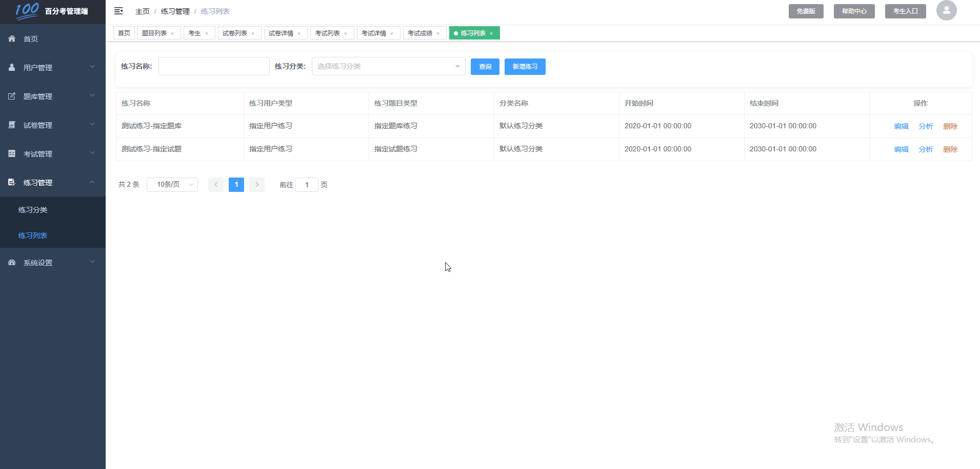The image size is (980, 469).
Task: Click the 题库管理 edit icon
Action: tap(11, 96)
